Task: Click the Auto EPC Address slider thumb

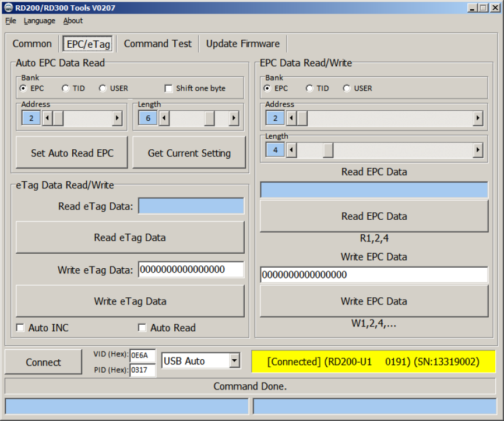Action: (58, 118)
